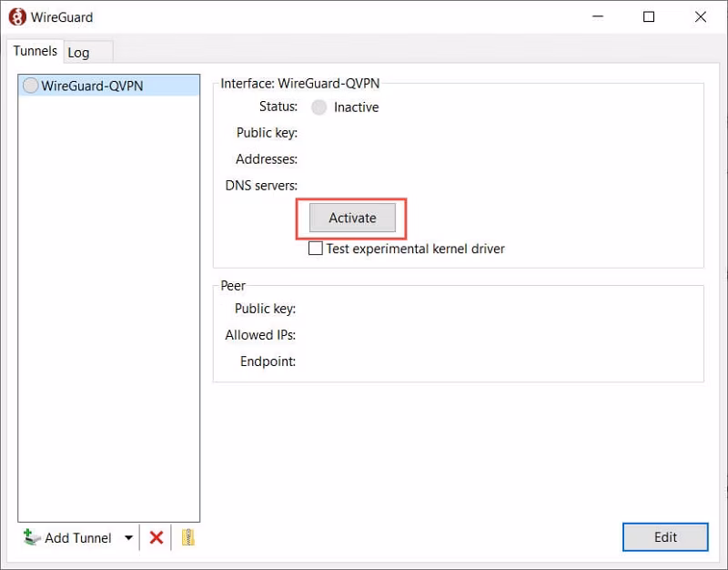
Task: Minimize the WireGuard window
Action: (x=598, y=16)
